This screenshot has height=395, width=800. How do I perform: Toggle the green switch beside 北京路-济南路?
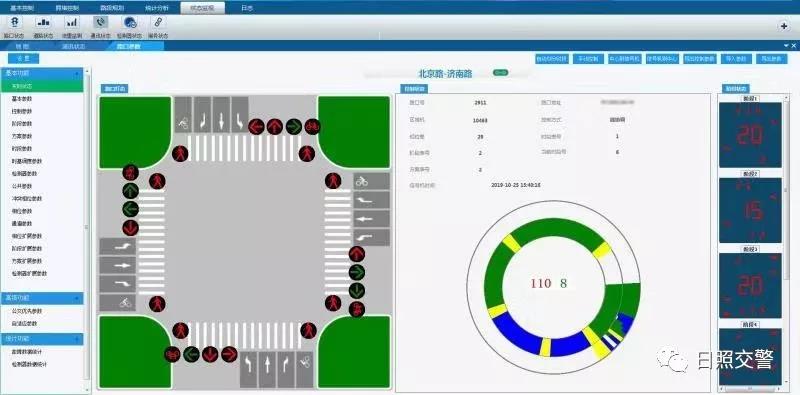pos(501,73)
